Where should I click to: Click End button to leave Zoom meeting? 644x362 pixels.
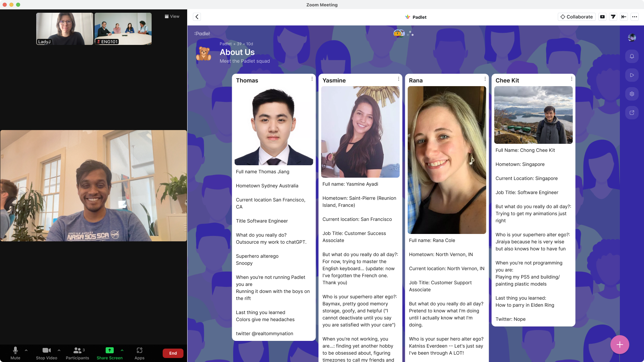coord(172,353)
